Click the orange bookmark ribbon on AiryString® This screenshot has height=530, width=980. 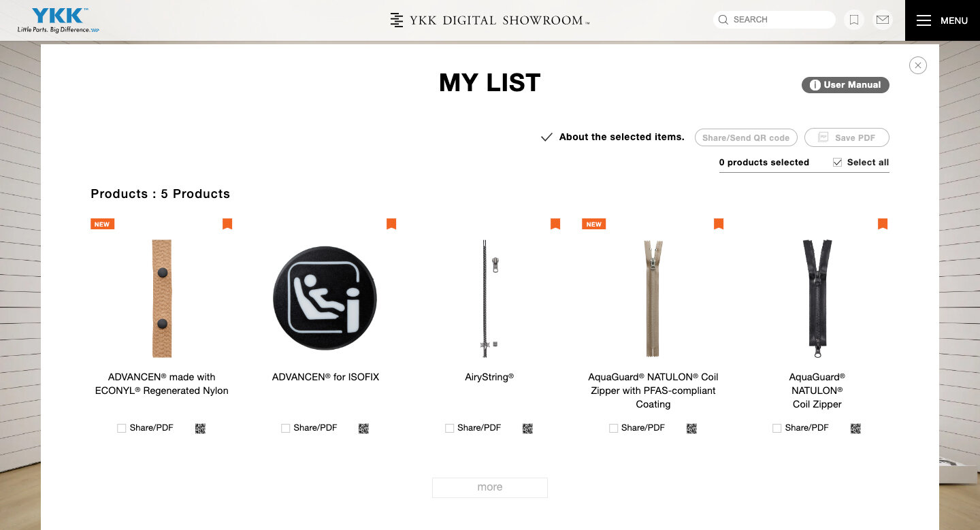[x=555, y=223]
